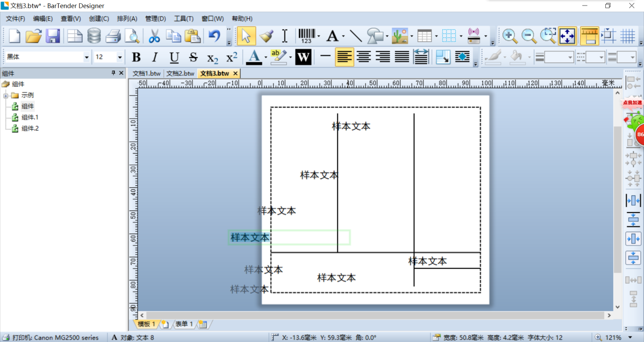644x342 pixels.
Task: Toggle snap-to-object alignment guides
Action: [609, 36]
